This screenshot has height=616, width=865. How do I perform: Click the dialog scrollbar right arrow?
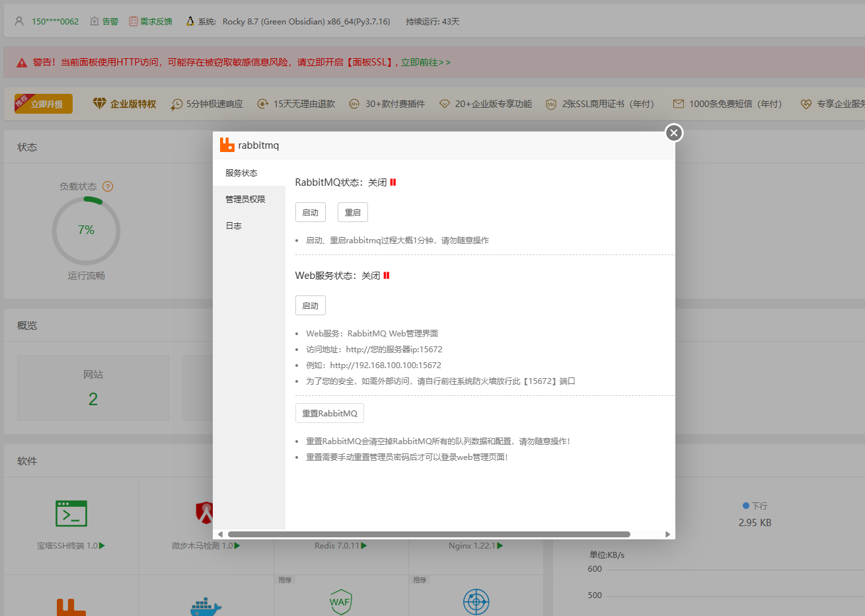point(667,534)
